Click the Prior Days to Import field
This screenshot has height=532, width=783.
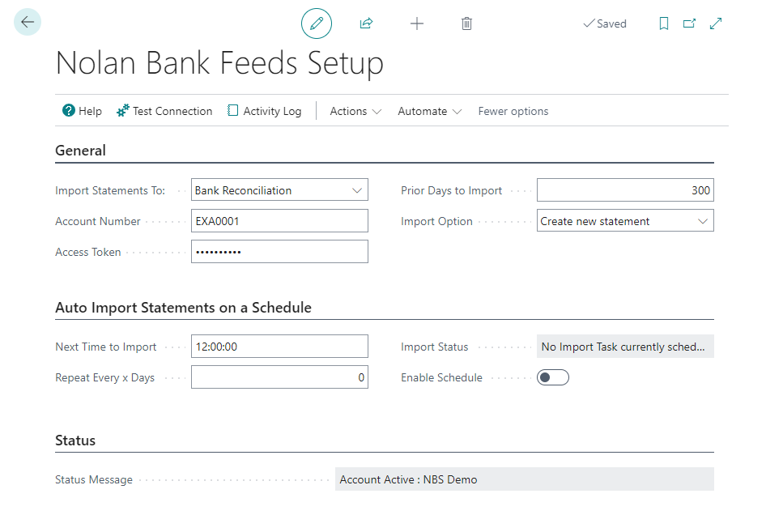tap(625, 190)
